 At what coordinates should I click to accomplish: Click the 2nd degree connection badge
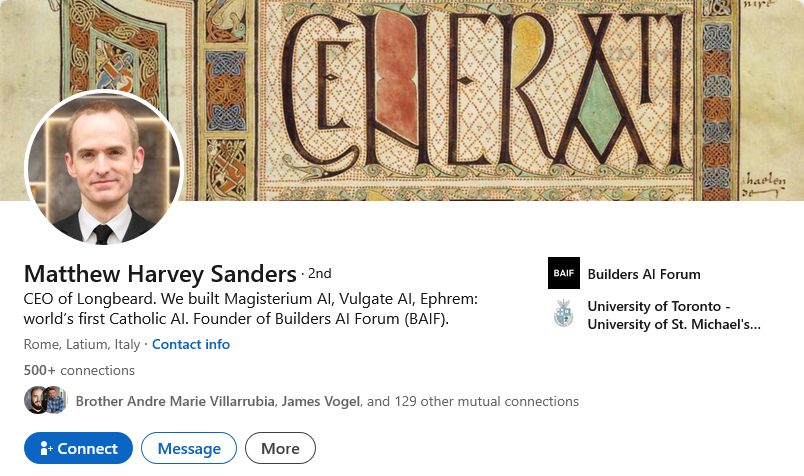[319, 273]
